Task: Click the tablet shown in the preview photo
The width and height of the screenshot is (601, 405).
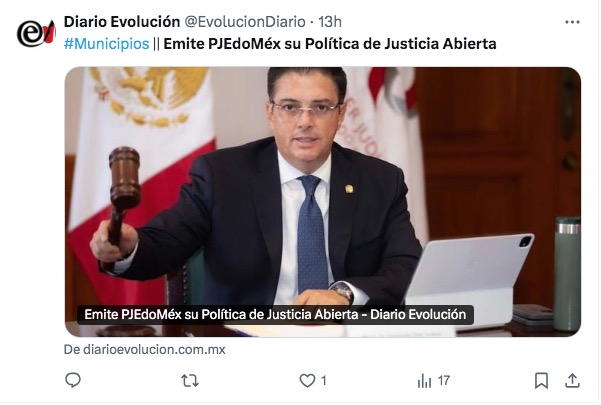Action: coord(470,274)
